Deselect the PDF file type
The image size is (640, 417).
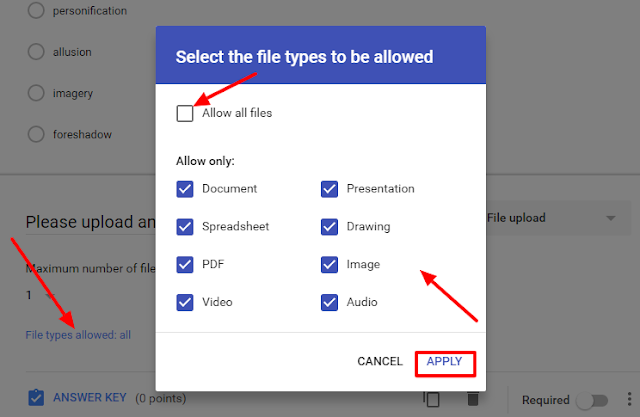pyautogui.click(x=185, y=264)
